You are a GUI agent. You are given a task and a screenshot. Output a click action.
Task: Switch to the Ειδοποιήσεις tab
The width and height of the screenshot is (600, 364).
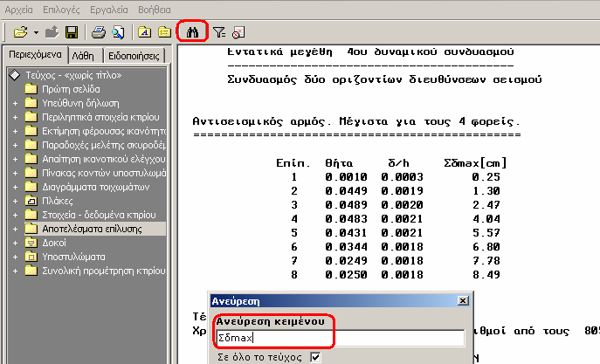pyautogui.click(x=134, y=56)
